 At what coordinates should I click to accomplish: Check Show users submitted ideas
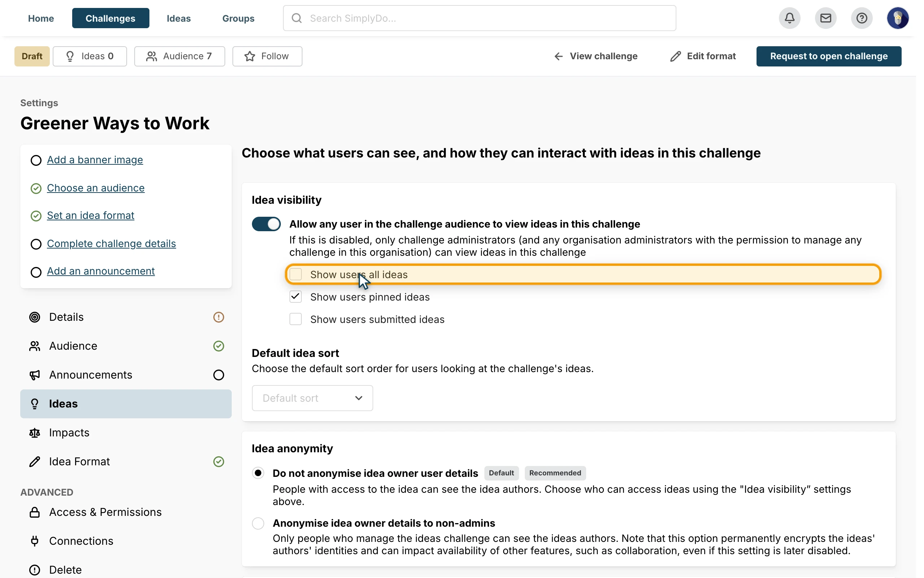[x=296, y=319]
